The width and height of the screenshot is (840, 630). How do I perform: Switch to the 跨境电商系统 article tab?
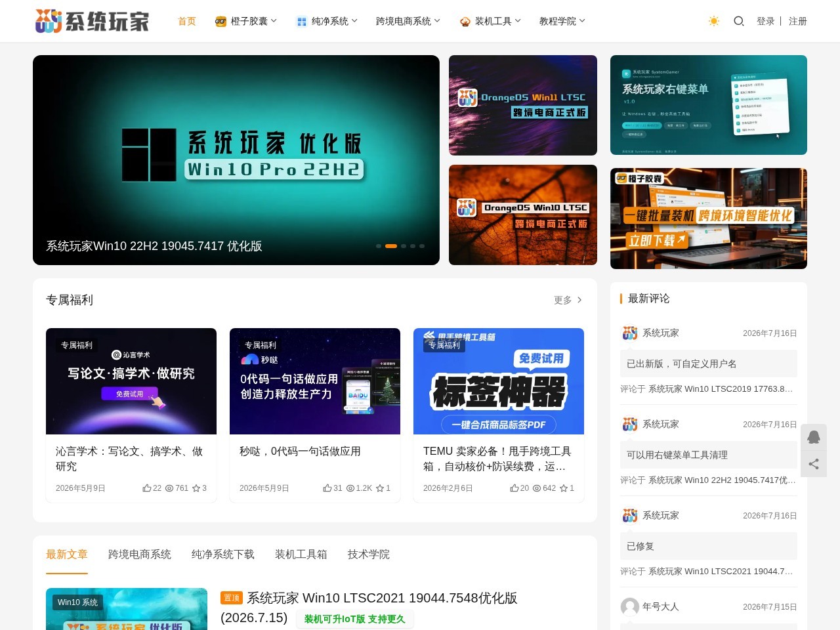pyautogui.click(x=140, y=555)
